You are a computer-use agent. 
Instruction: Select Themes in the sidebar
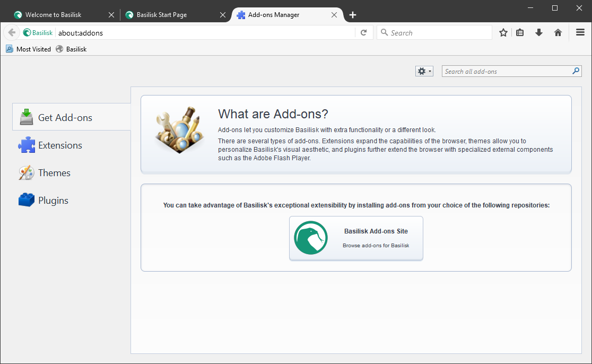[54, 173]
